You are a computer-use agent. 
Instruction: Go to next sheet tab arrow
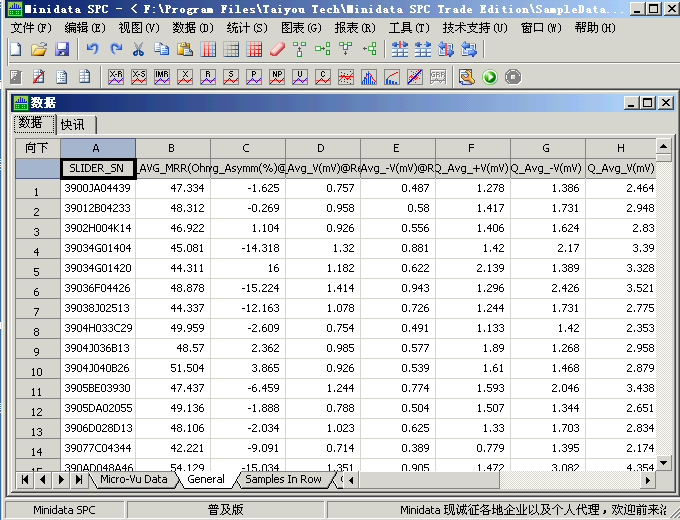[61, 479]
